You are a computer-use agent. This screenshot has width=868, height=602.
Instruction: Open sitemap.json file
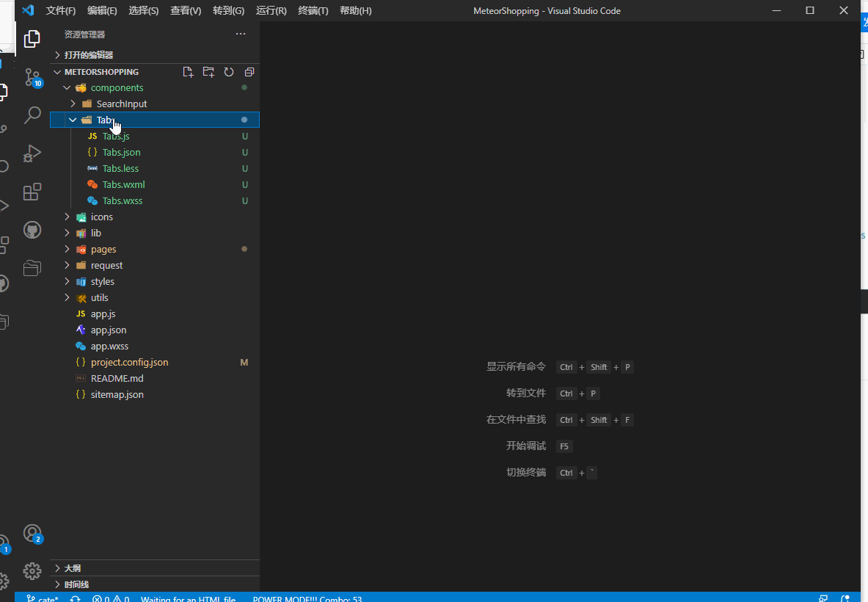tap(154, 394)
